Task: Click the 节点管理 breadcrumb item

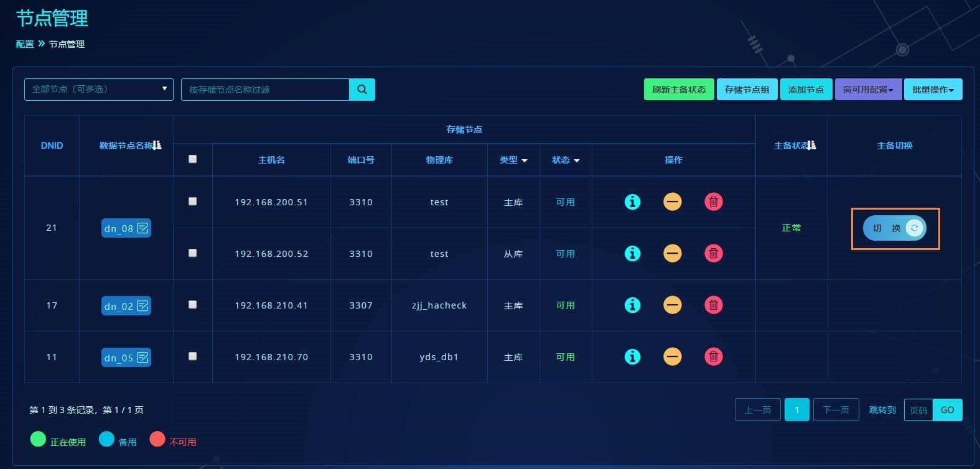Action: (x=67, y=44)
